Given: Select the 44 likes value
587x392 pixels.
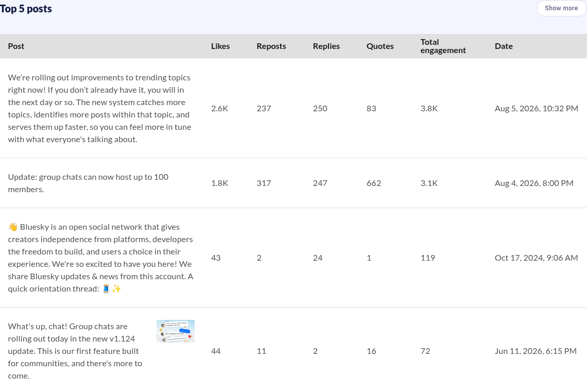Looking at the screenshot, I should pyautogui.click(x=216, y=351).
